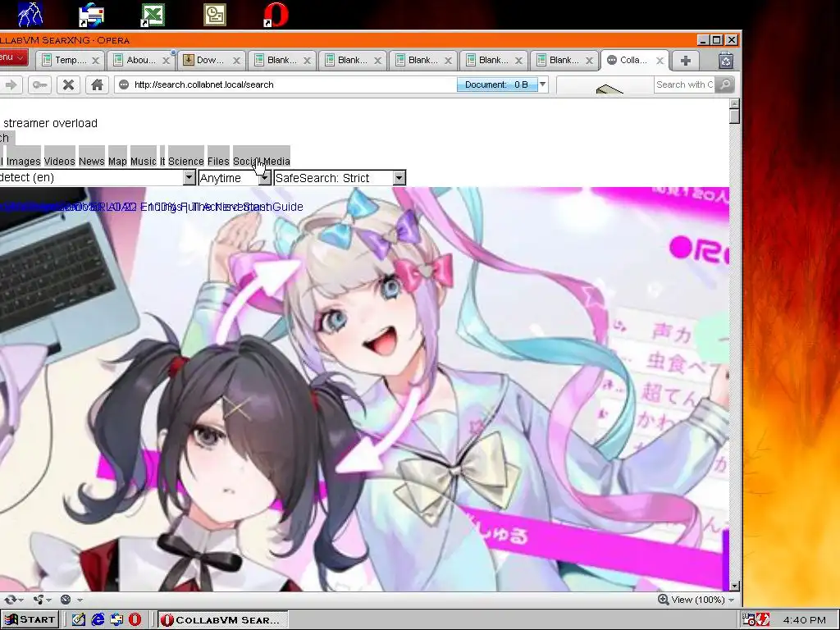Launch Internet Explorer from quick launch

(98, 620)
